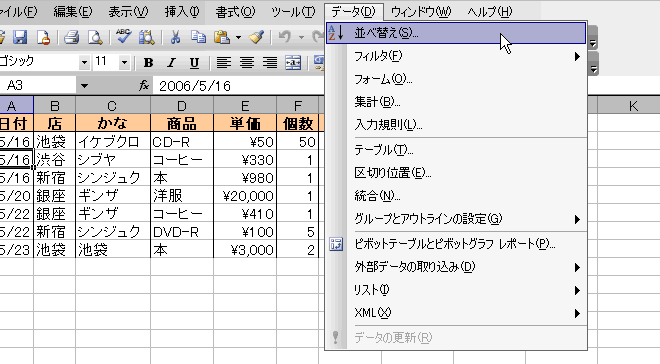Click Merge and Center cells icon
660x364 pixels.
(x=293, y=63)
